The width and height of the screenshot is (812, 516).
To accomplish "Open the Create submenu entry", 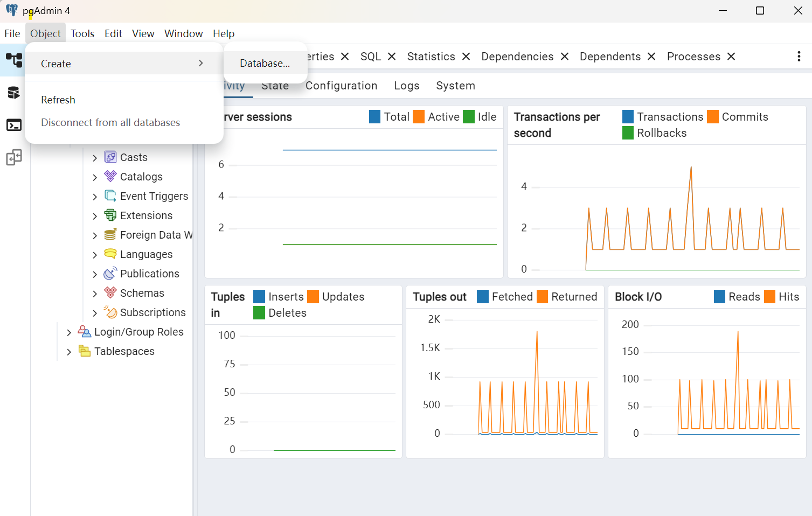I will 124,64.
